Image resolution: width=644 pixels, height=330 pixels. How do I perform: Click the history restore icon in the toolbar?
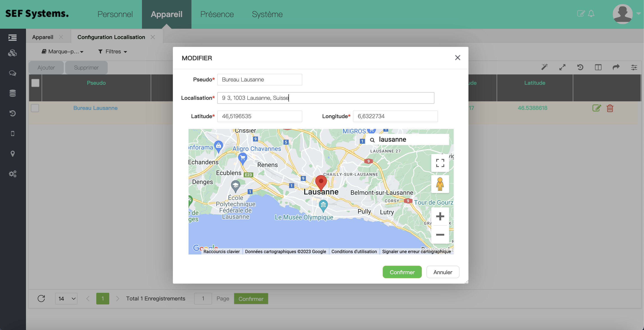coord(580,67)
